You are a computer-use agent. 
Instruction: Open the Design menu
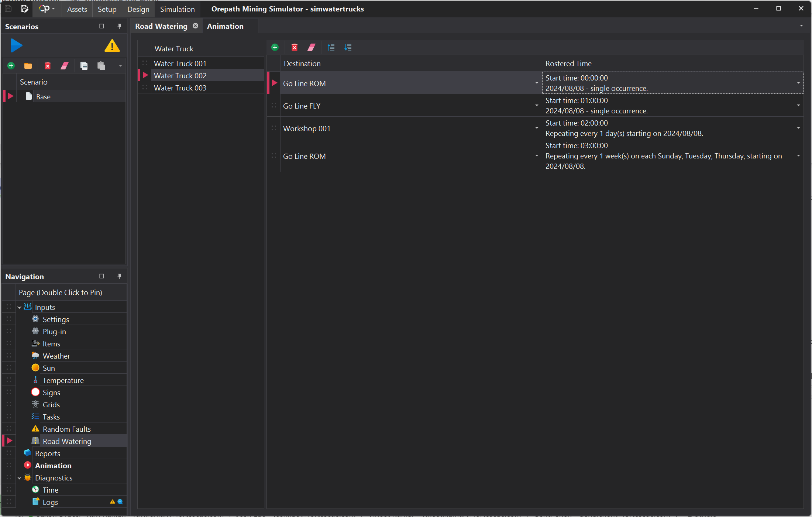138,9
